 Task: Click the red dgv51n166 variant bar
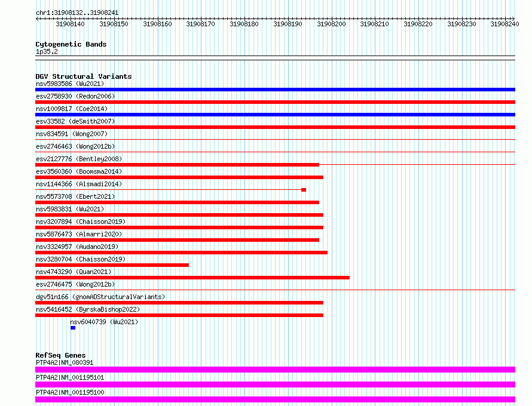(179, 303)
